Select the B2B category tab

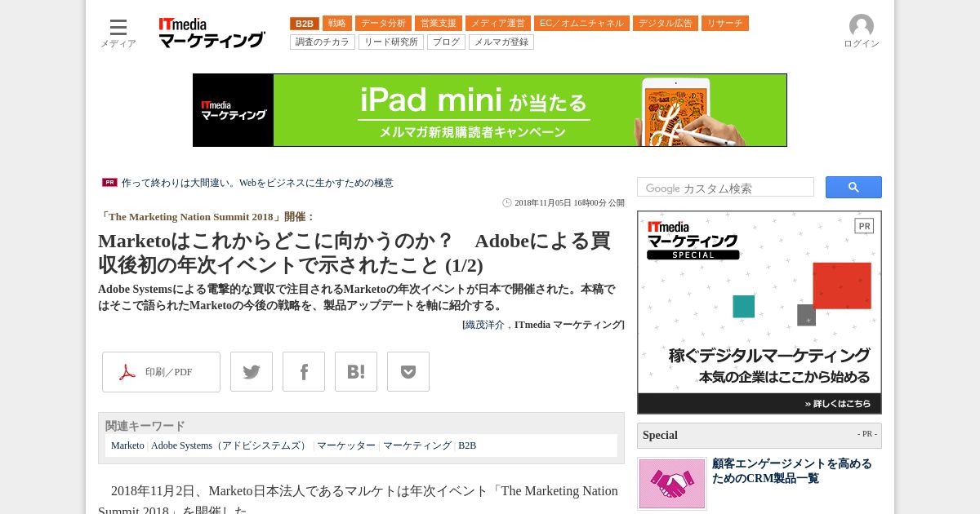coord(305,24)
